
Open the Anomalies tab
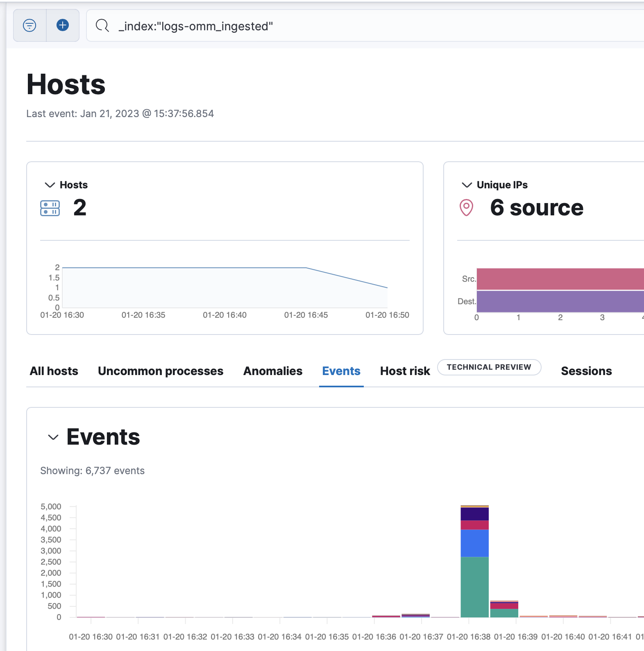273,371
